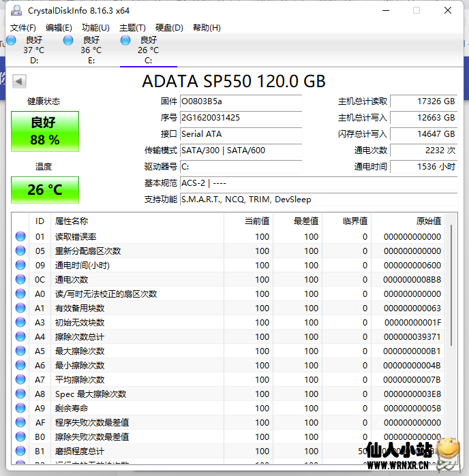Image resolution: width=469 pixels, height=476 pixels.
Task: Click the CrystalDiskInfo app icon in title bar
Action: click(x=16, y=11)
